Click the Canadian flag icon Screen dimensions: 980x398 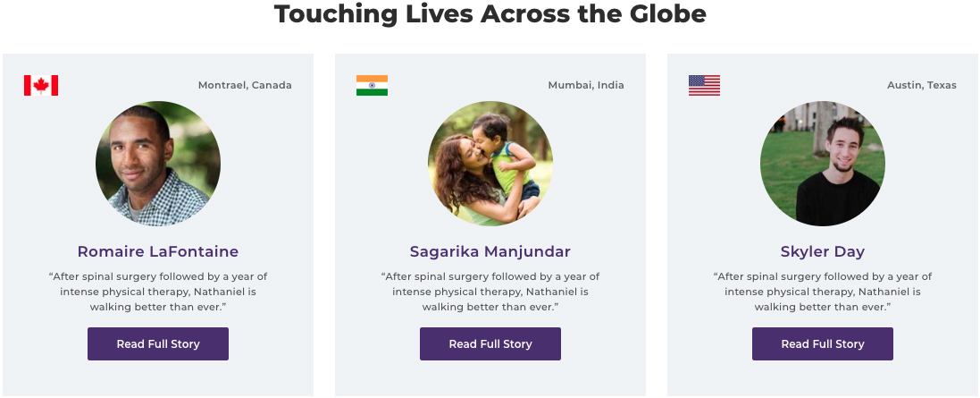41,85
